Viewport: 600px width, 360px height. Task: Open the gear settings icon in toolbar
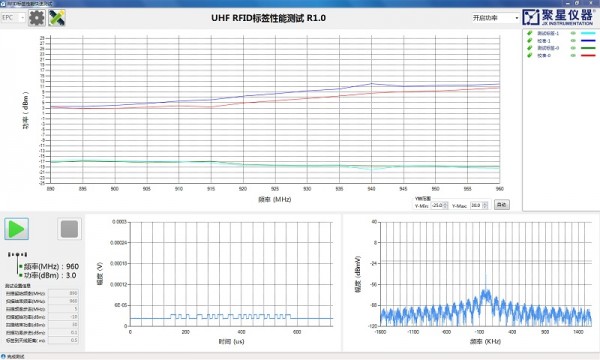(37, 18)
